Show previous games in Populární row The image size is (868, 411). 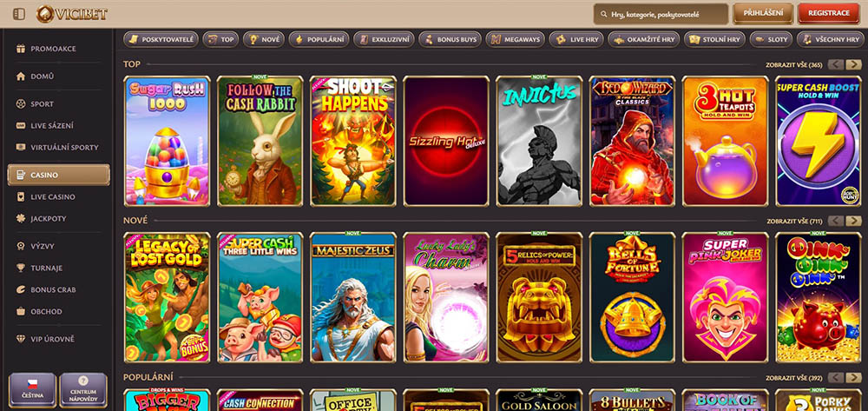click(836, 378)
